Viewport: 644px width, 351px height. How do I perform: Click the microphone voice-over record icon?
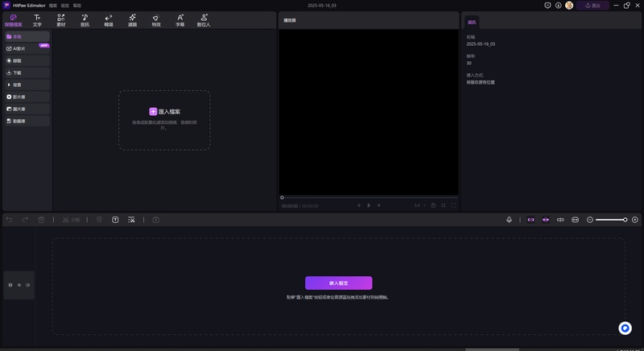pyautogui.click(x=509, y=220)
